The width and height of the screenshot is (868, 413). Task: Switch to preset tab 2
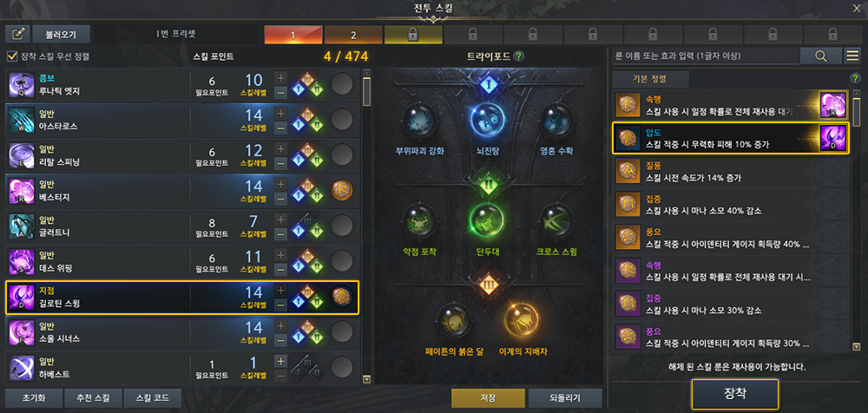tap(353, 36)
